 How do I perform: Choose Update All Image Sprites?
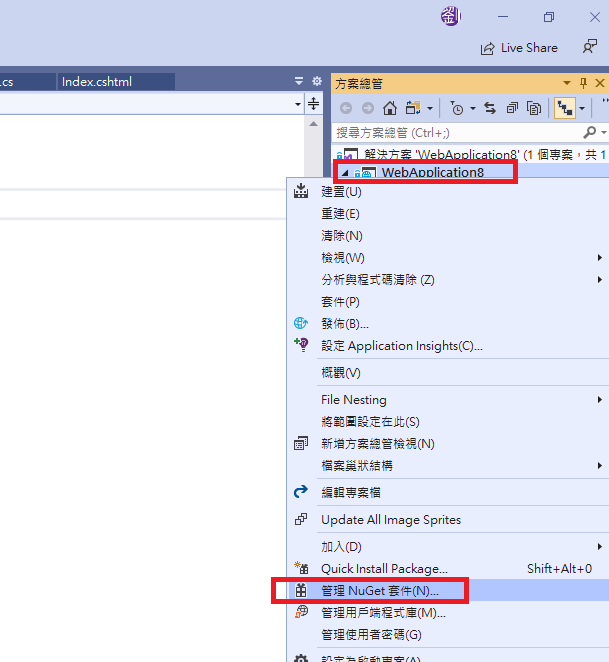point(448,520)
